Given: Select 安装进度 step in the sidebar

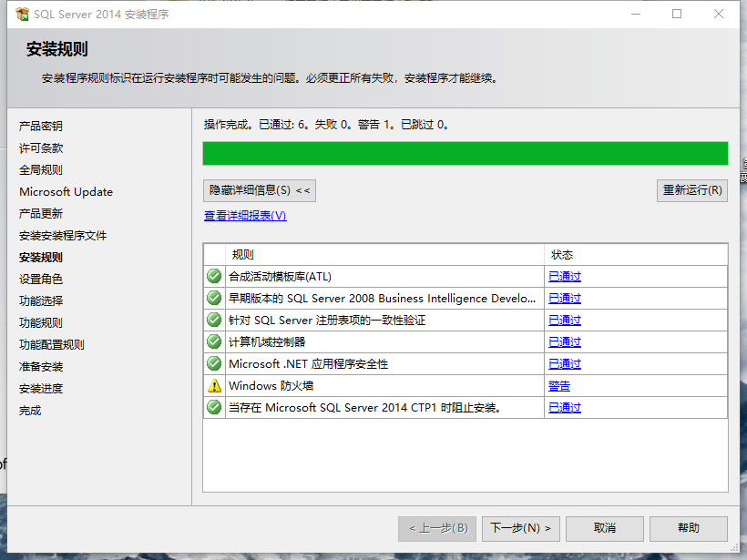Looking at the screenshot, I should 41,389.
